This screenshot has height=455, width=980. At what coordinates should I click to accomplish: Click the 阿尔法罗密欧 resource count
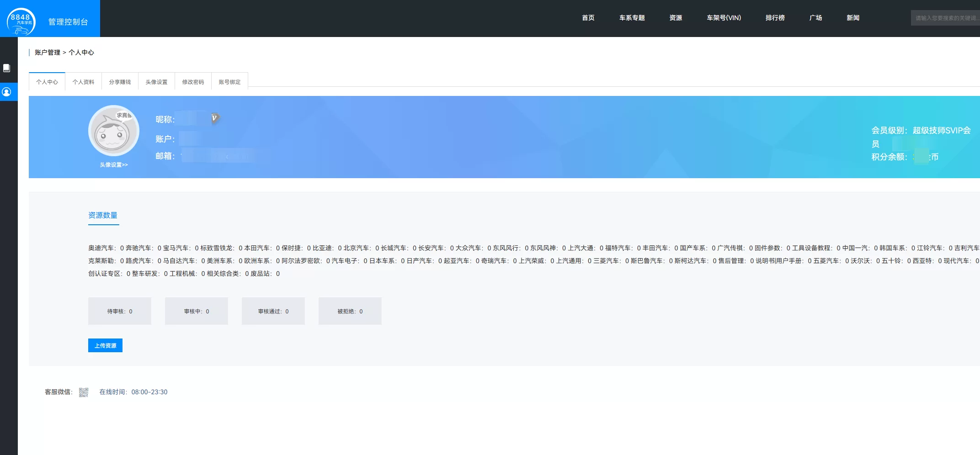click(306, 261)
